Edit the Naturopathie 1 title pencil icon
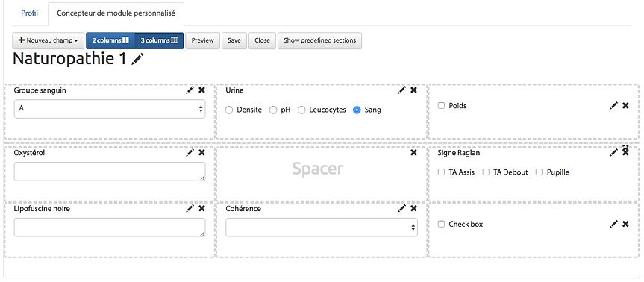This screenshot has width=644, height=282. [x=137, y=59]
